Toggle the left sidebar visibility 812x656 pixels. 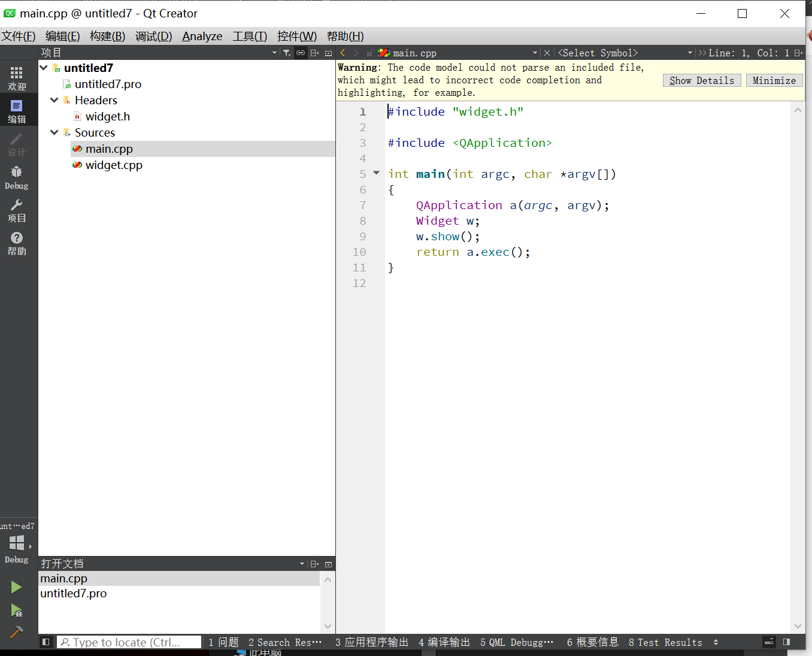[46, 642]
